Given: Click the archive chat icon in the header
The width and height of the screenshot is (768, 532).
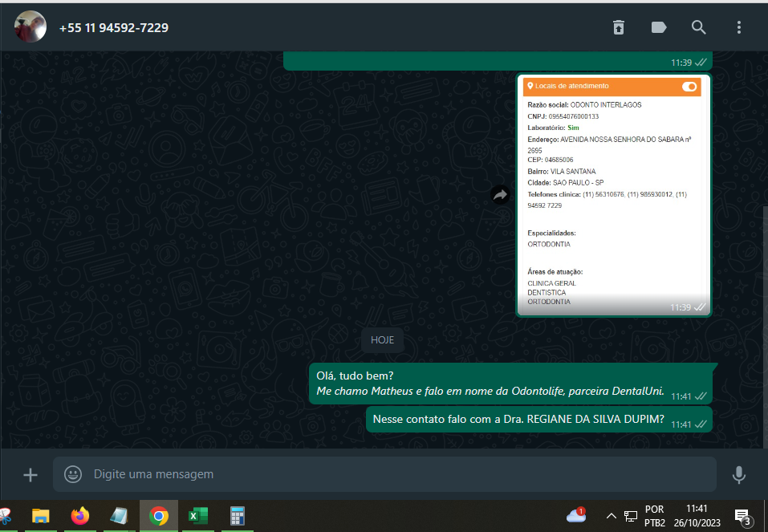Looking at the screenshot, I should point(619,27).
